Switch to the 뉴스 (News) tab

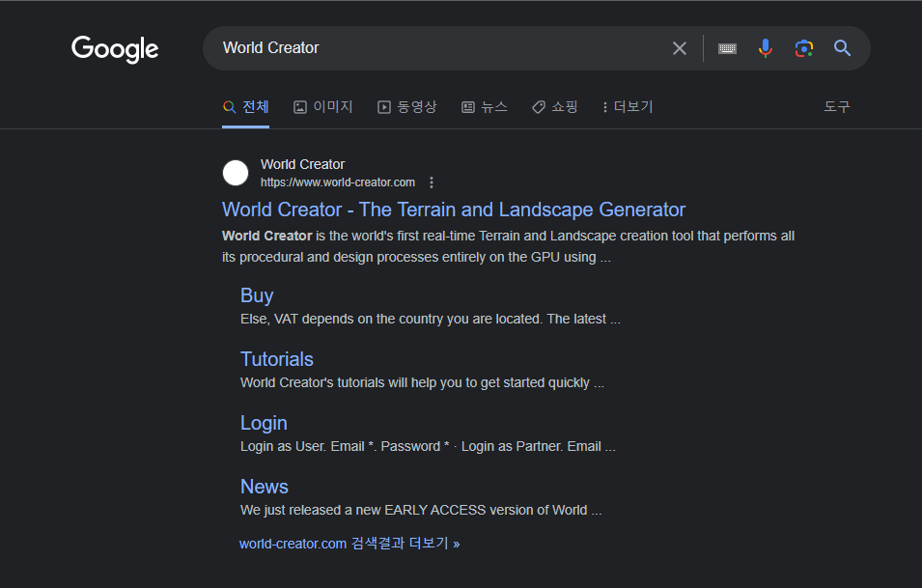(484, 107)
